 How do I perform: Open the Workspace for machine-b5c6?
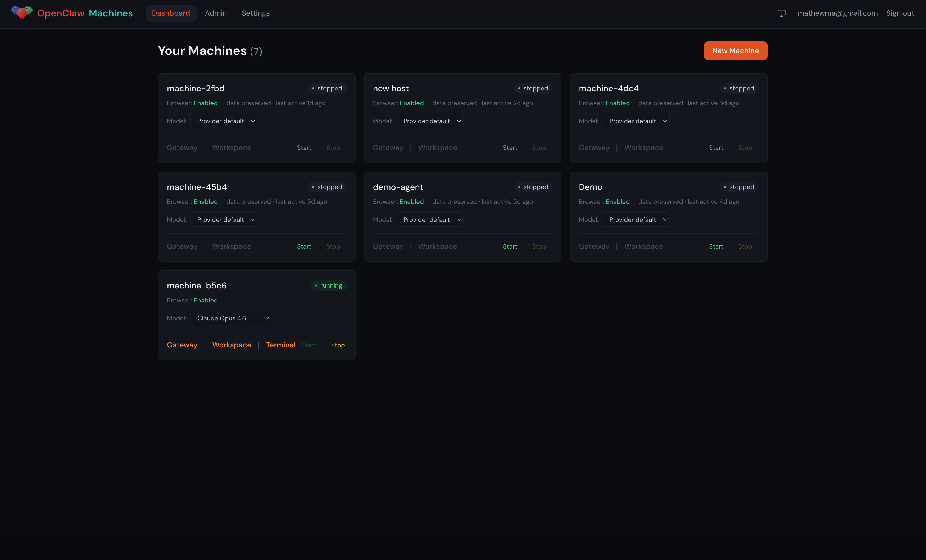[231, 345]
